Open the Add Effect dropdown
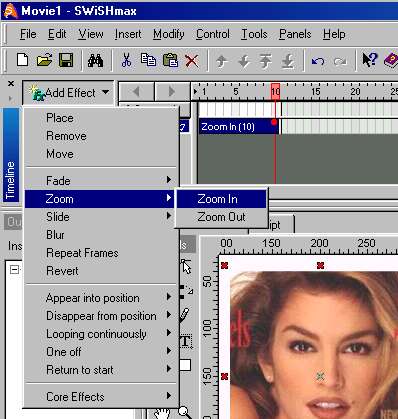Viewport: 398px width, 419px height. pyautogui.click(x=69, y=92)
